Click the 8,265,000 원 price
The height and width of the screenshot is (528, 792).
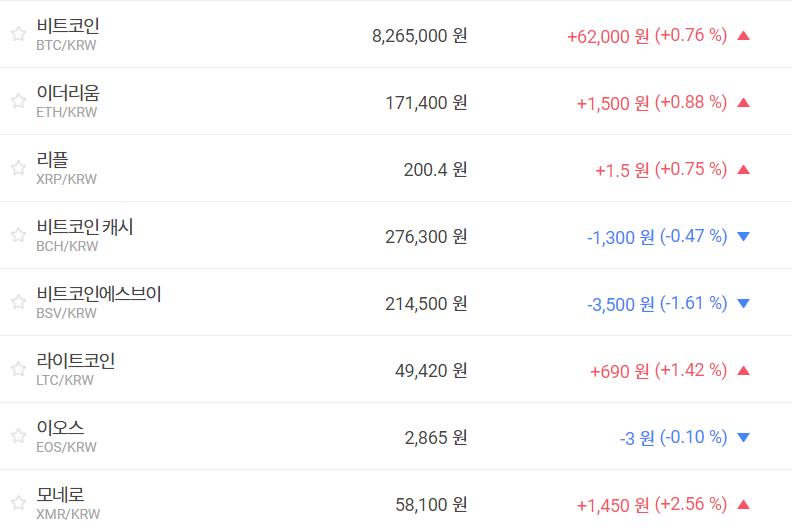point(419,36)
